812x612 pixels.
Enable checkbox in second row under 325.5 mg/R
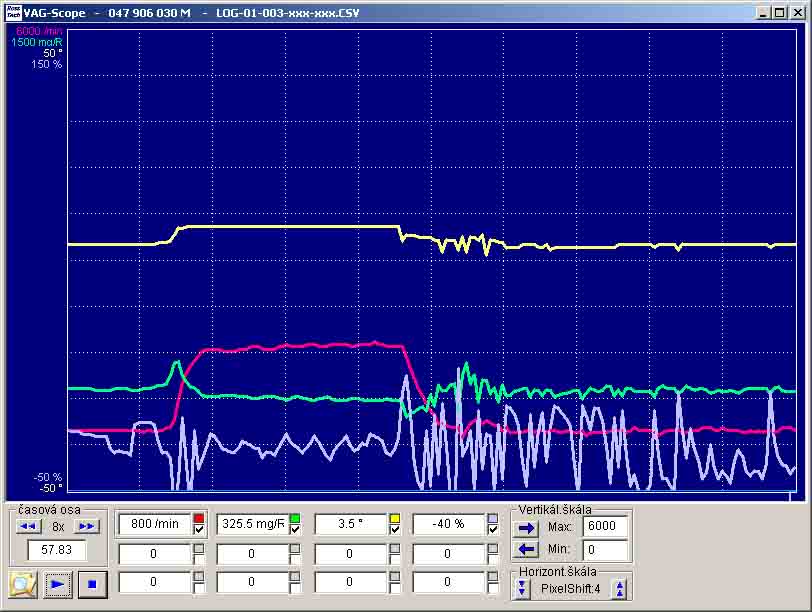click(x=295, y=559)
